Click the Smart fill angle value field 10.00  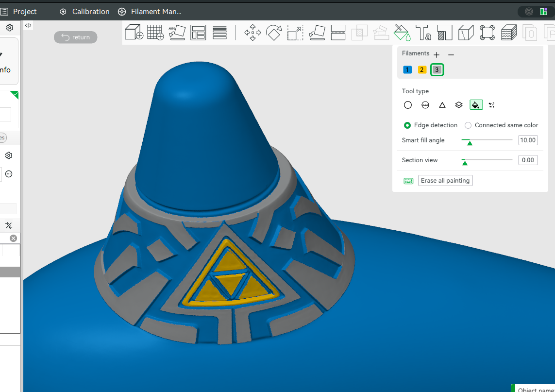coord(528,140)
